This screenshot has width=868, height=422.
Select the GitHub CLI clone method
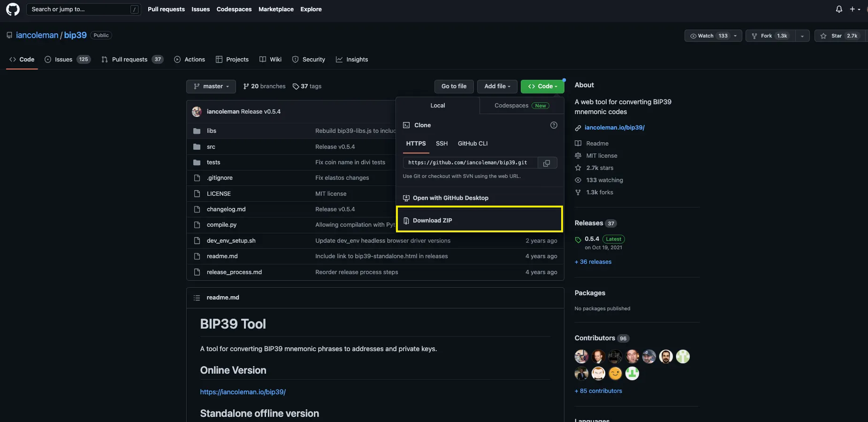[472, 144]
